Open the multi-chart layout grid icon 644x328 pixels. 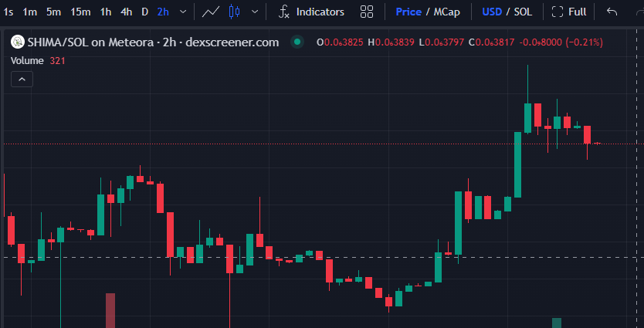point(366,12)
